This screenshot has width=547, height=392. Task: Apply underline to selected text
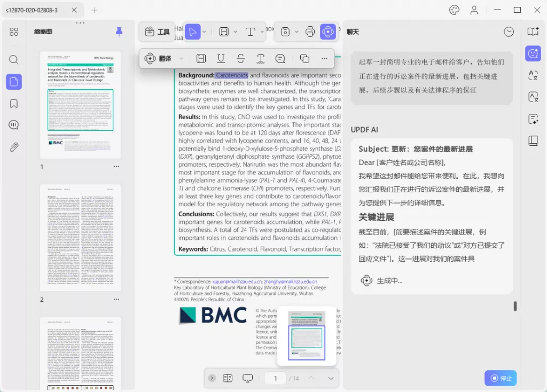(x=221, y=59)
